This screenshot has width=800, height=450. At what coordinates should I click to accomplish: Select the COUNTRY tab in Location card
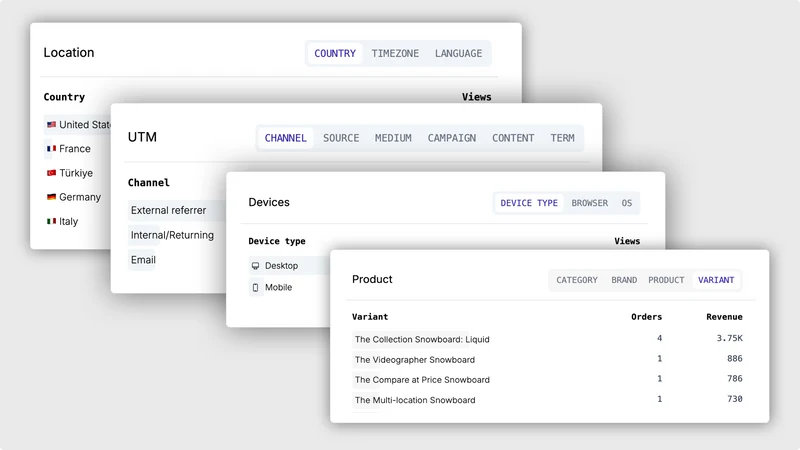coord(335,54)
